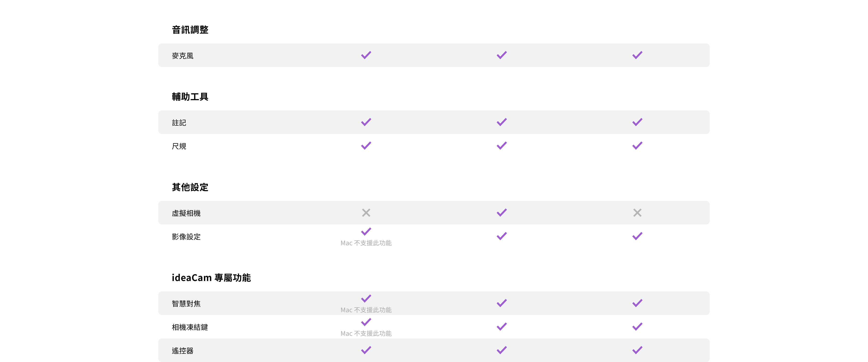Click middle checkmark in 虛擬相機 row
Viewport: 868px width, 362px height.
point(501,212)
